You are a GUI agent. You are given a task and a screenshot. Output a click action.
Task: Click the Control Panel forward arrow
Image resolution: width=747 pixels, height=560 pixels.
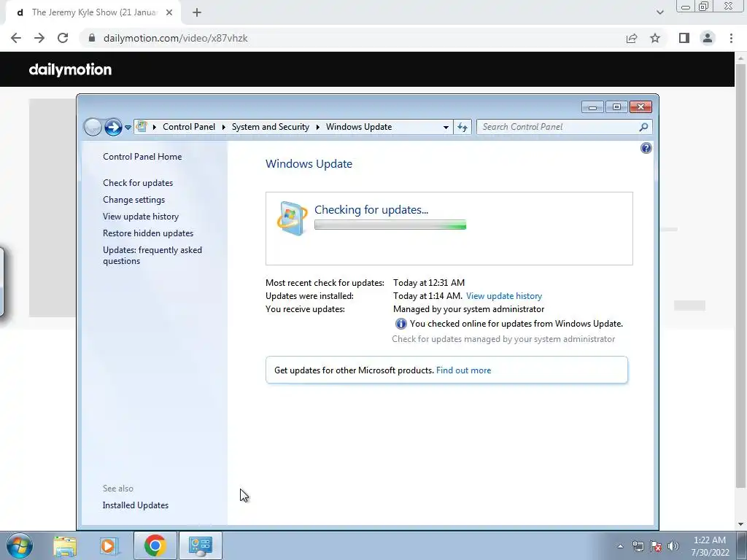point(113,127)
